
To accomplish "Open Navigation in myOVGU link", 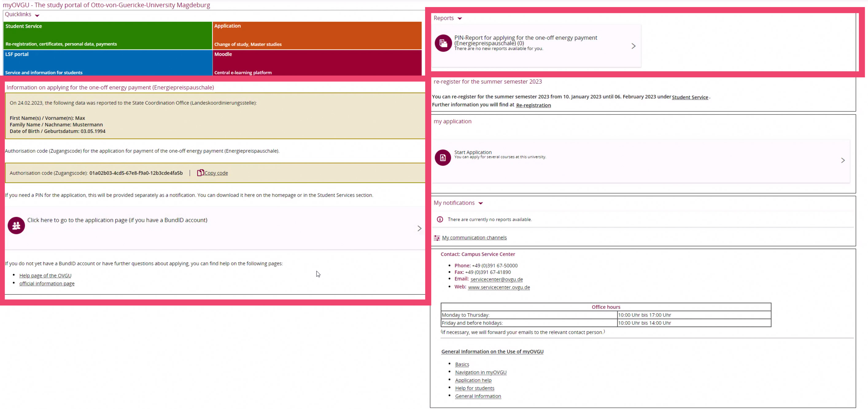I will (481, 372).
